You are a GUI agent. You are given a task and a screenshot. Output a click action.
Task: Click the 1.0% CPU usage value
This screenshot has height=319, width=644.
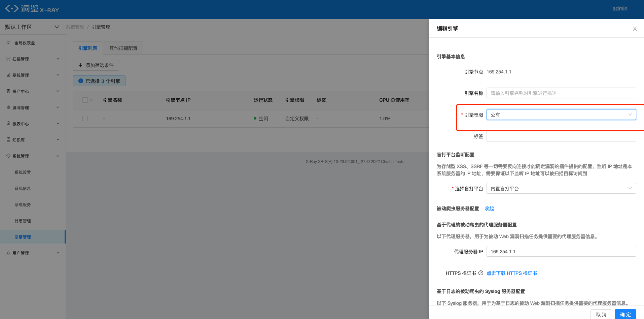pos(385,119)
